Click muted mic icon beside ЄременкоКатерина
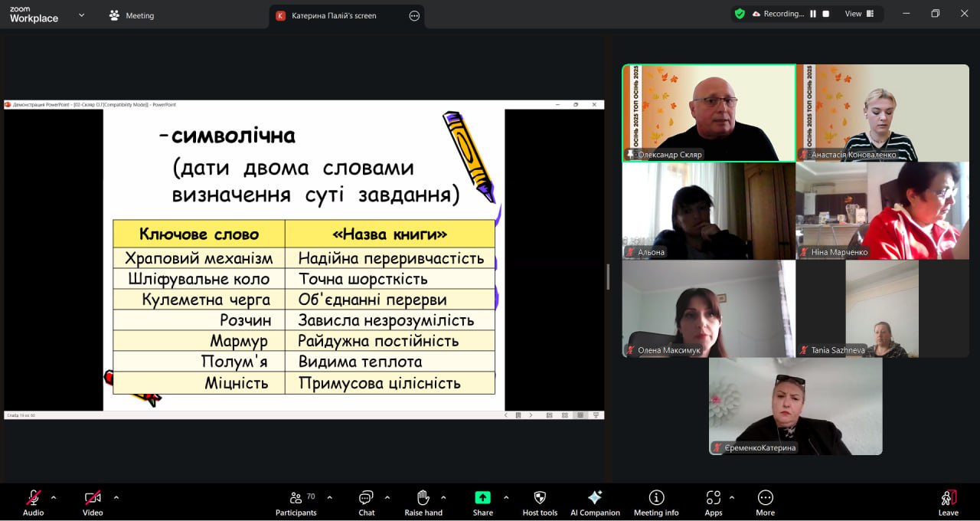The image size is (980, 521). 717,447
